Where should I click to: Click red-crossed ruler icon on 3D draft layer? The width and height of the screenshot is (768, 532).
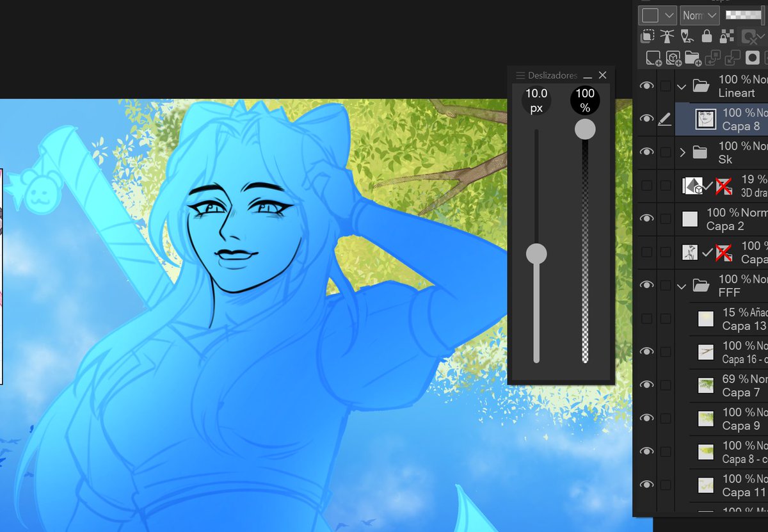pos(724,186)
